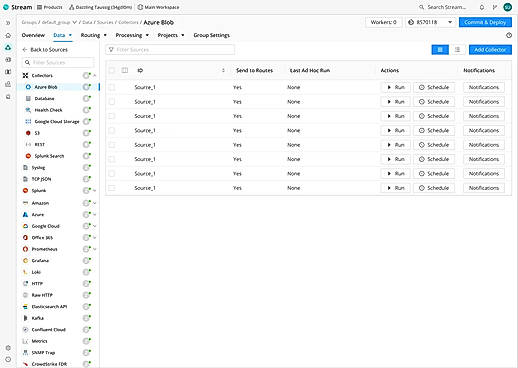Open the HTTP source icon

(25, 284)
